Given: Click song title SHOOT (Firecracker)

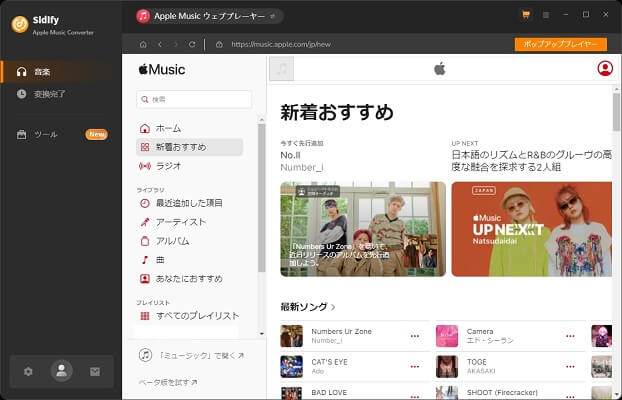Looking at the screenshot, I should click(x=502, y=392).
